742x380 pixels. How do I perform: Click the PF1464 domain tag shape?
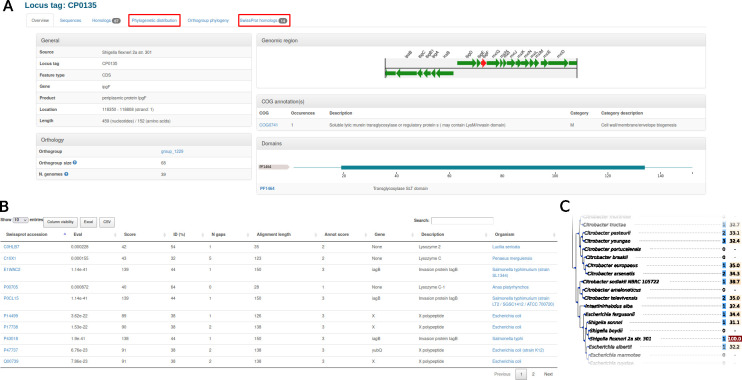tap(274, 167)
